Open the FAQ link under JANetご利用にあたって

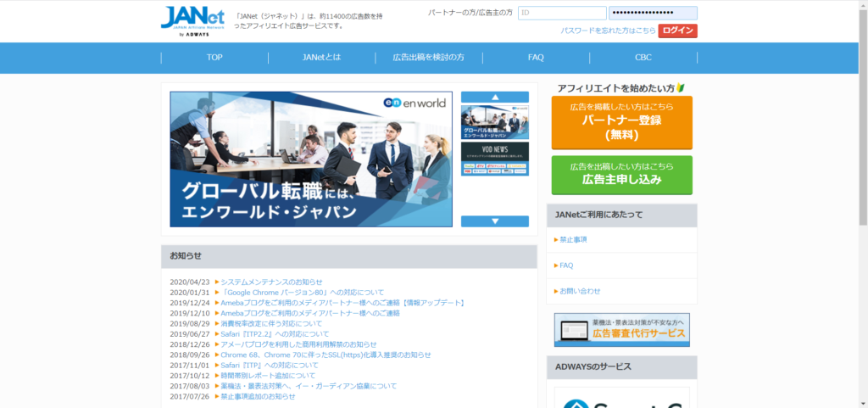tap(566, 265)
